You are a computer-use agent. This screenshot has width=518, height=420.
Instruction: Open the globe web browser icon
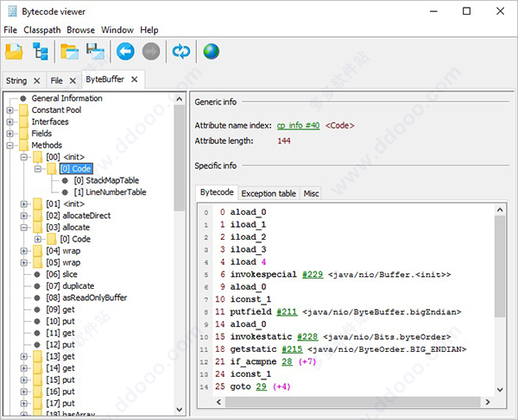click(x=212, y=52)
